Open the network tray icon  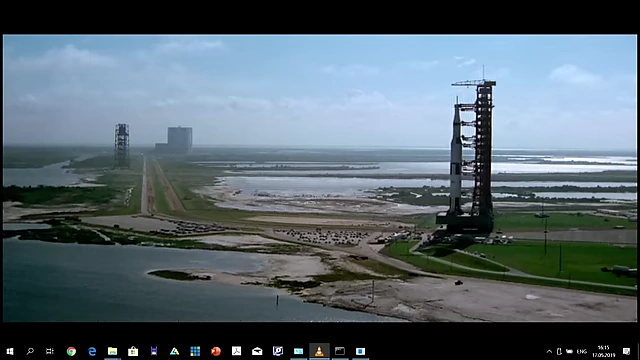click(x=569, y=351)
